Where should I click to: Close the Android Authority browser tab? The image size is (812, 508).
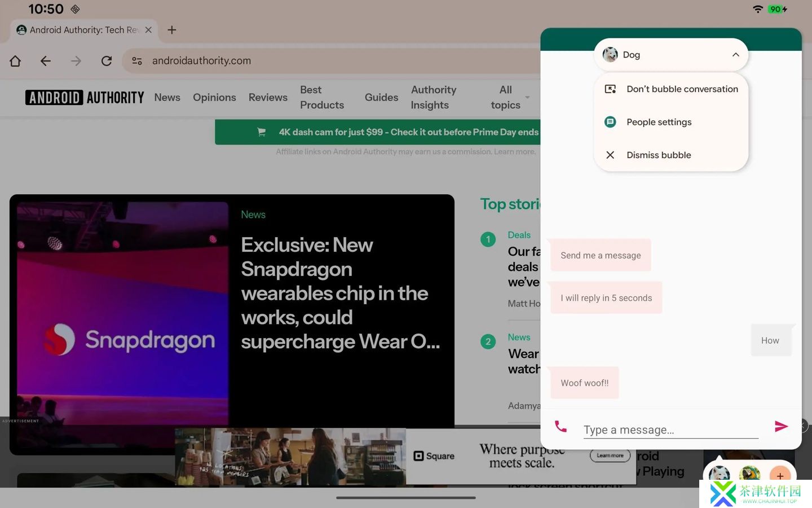(x=148, y=30)
